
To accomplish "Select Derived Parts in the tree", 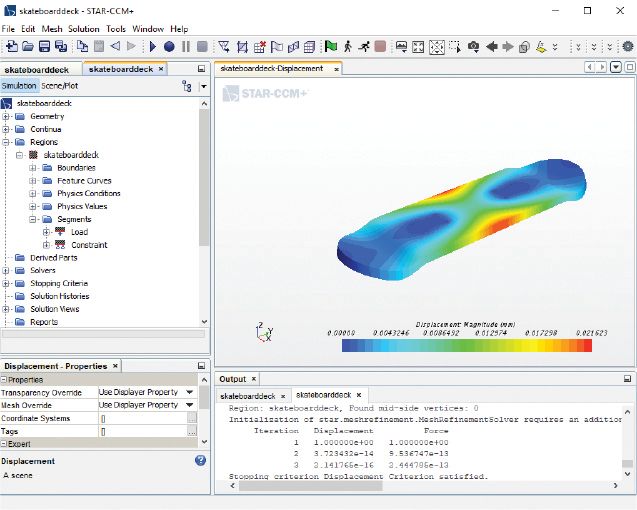I will click(x=54, y=258).
